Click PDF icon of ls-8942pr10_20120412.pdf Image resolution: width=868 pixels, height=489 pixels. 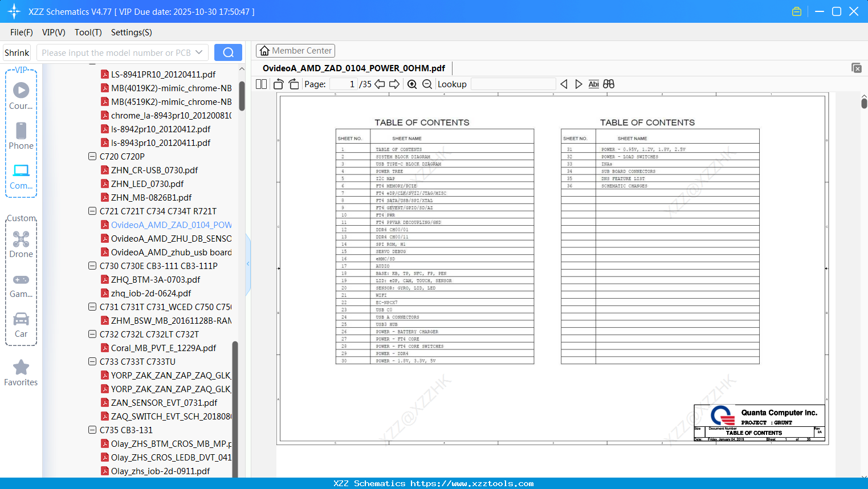point(105,129)
